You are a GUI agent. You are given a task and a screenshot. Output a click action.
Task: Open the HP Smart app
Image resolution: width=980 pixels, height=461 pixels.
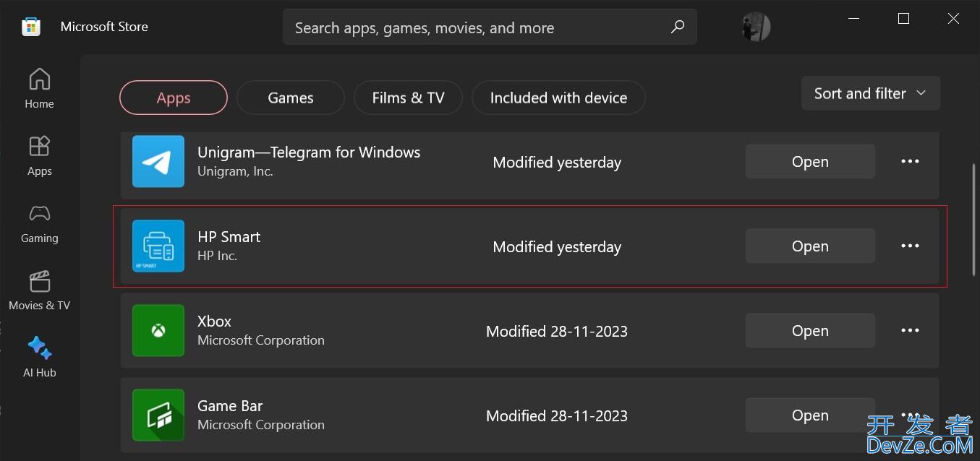click(x=810, y=246)
